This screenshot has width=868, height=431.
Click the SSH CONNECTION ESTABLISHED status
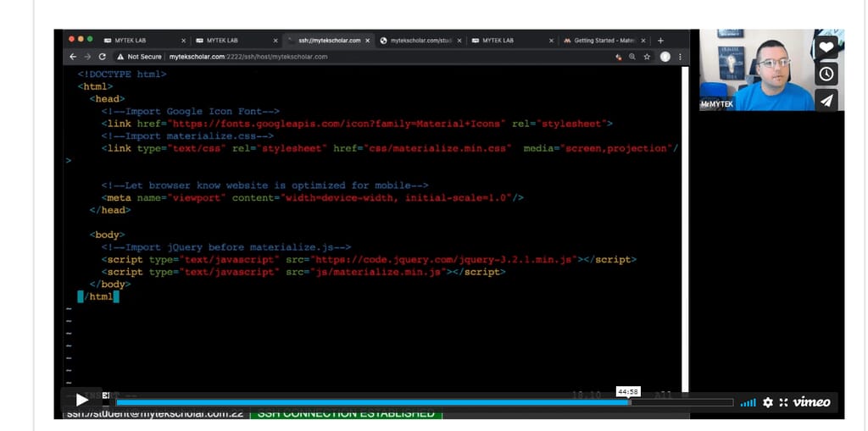point(346,413)
